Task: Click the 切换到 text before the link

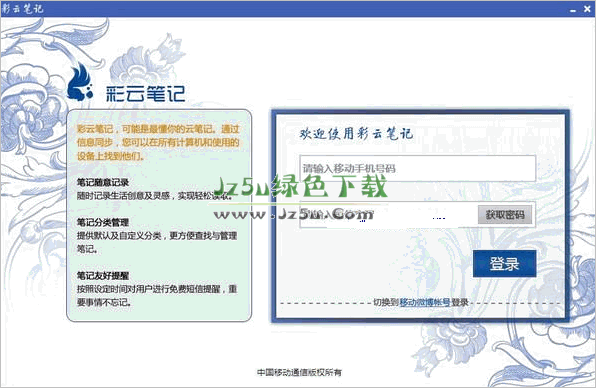Action: pos(386,302)
